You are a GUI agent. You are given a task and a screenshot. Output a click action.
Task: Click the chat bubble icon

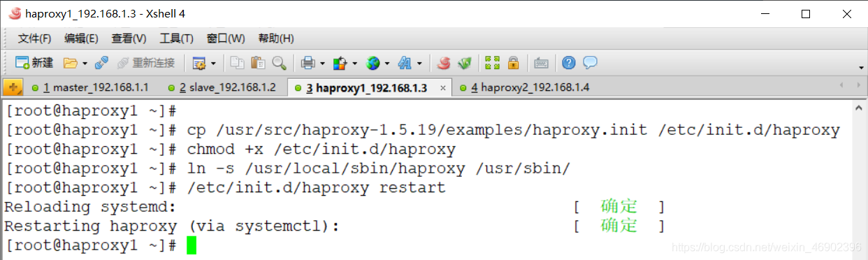click(x=590, y=63)
